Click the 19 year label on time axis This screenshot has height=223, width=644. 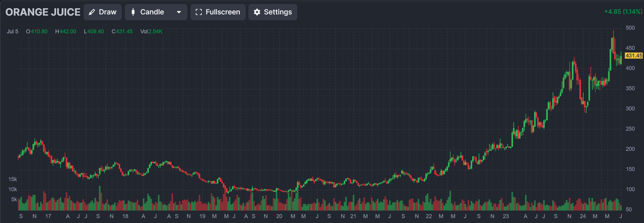202,216
